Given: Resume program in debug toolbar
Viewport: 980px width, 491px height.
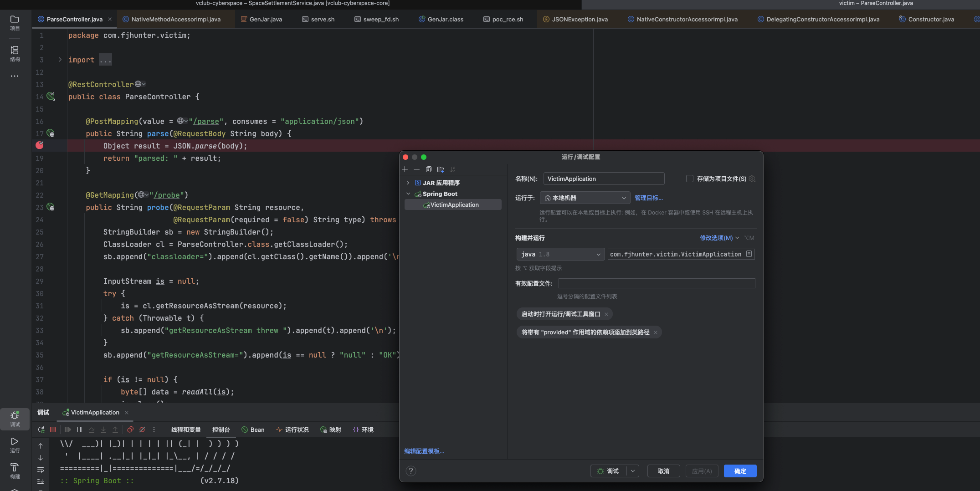Looking at the screenshot, I should [x=68, y=430].
